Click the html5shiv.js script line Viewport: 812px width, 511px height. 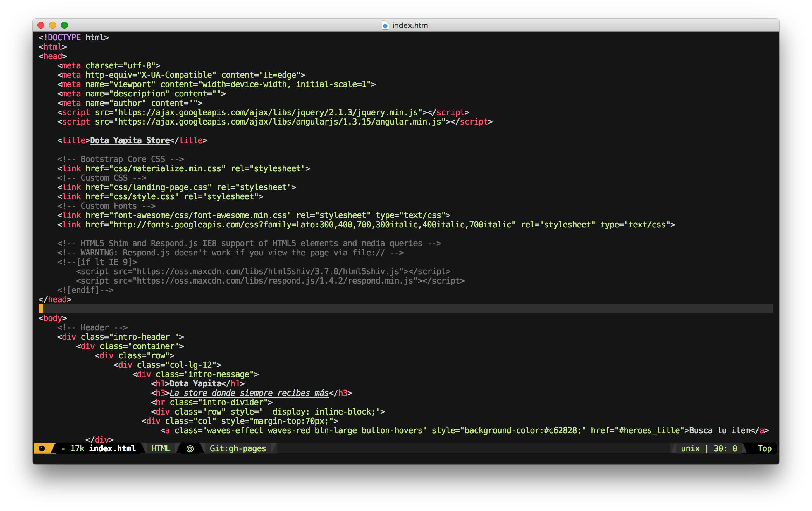[263, 271]
